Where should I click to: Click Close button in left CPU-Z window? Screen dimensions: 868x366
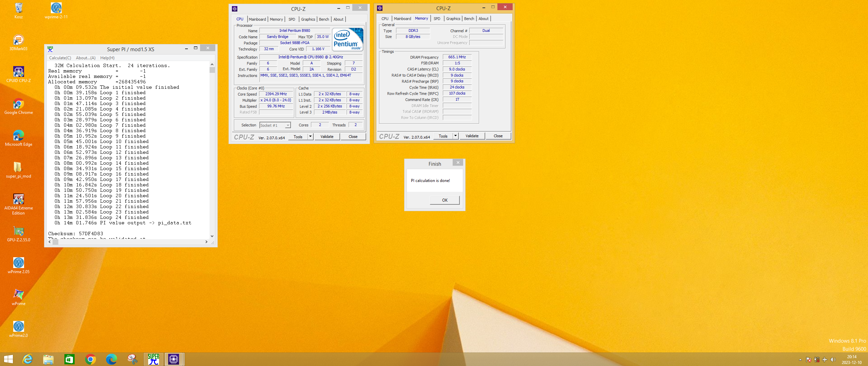tap(353, 137)
